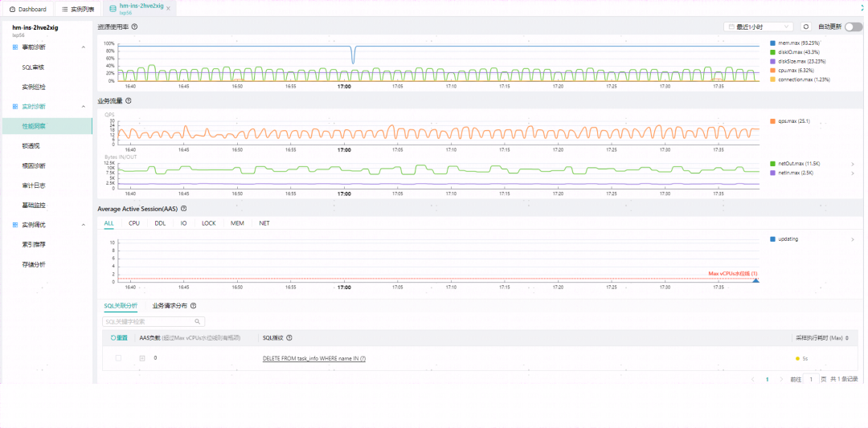Click the search magnifier in the SQL keyword box

197,321
